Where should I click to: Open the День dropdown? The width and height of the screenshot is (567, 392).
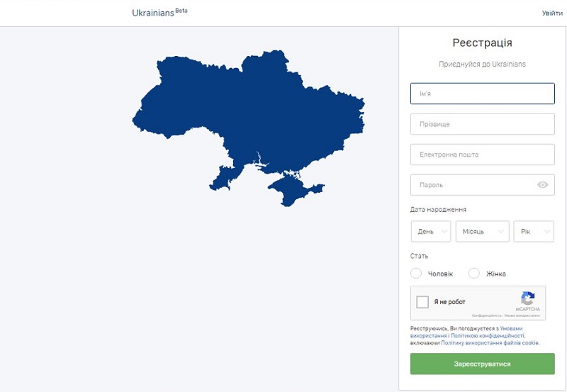(431, 231)
